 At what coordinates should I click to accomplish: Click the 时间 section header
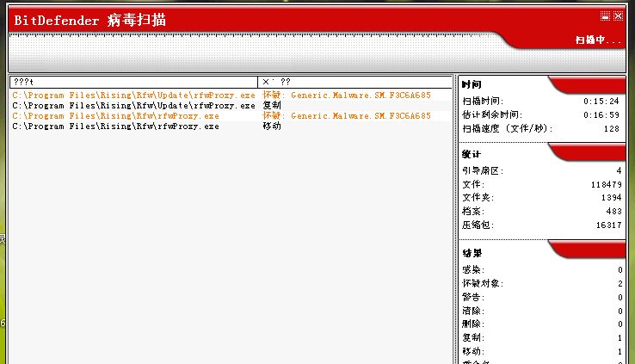pos(472,84)
